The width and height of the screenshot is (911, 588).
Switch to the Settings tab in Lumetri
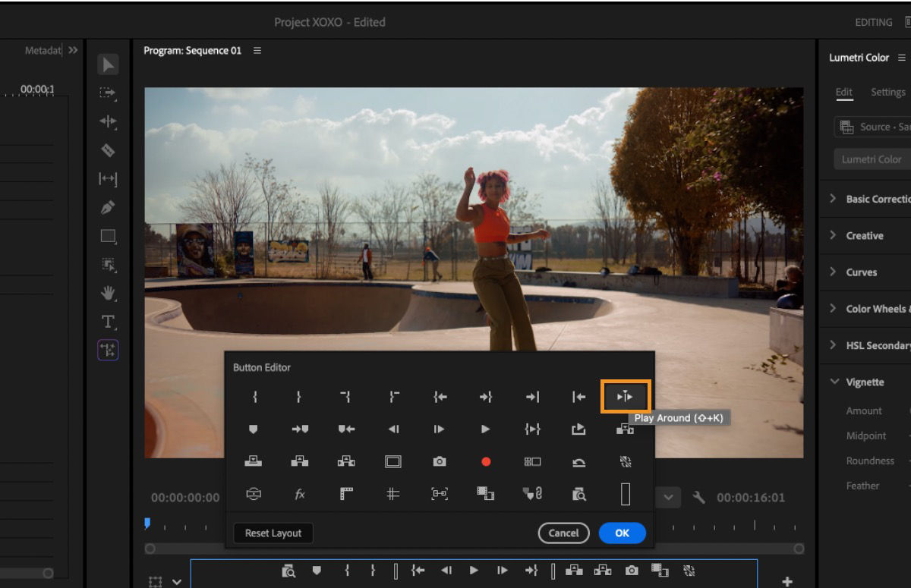pyautogui.click(x=887, y=92)
